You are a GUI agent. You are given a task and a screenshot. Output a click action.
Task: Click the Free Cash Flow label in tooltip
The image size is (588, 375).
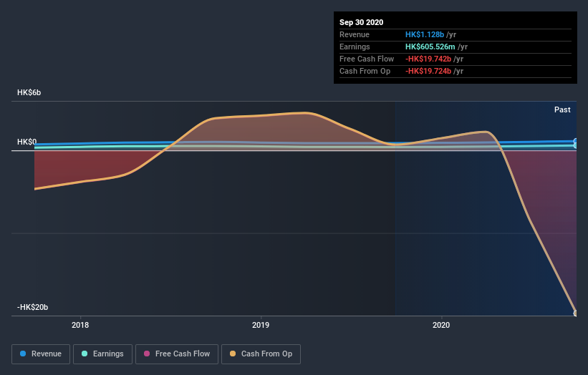coord(367,59)
